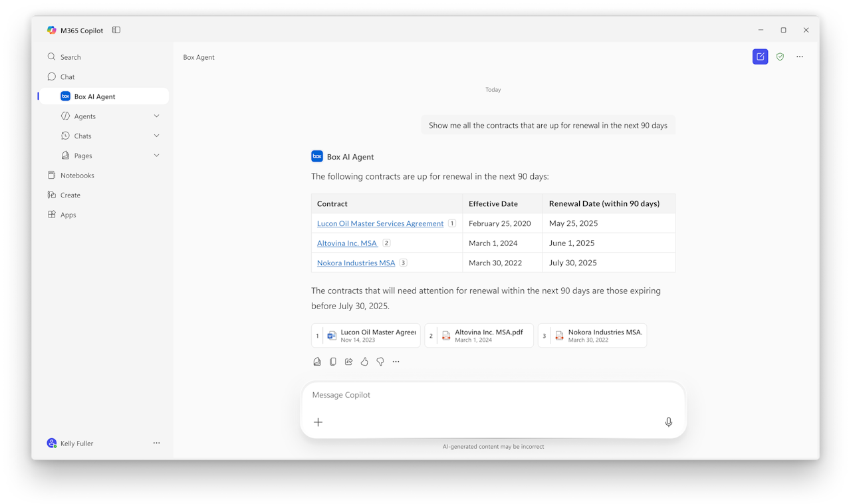Click citation marker 3 beside Nokora
Image resolution: width=851 pixels, height=504 pixels.
coord(403,263)
